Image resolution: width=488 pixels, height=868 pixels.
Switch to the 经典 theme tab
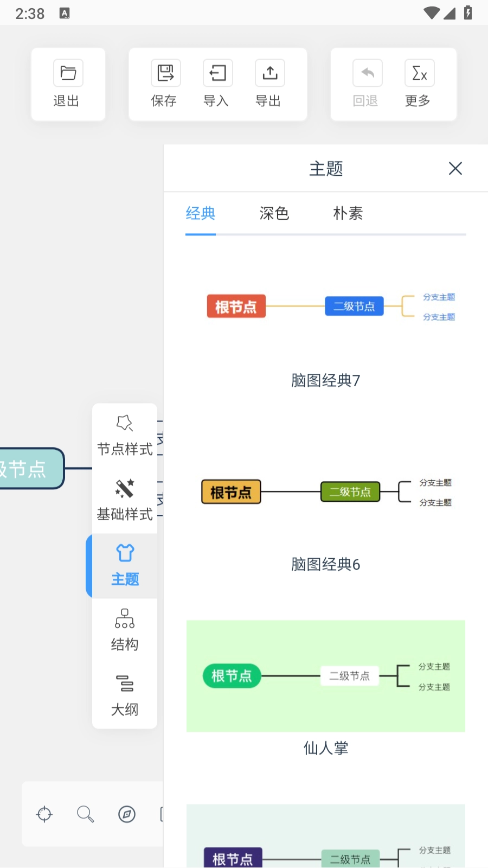[x=201, y=214]
